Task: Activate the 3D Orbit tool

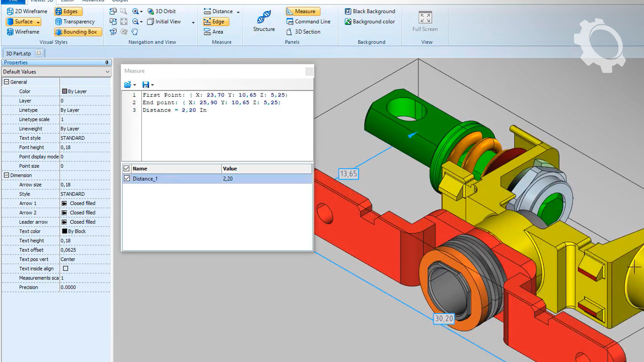Action: coord(162,11)
